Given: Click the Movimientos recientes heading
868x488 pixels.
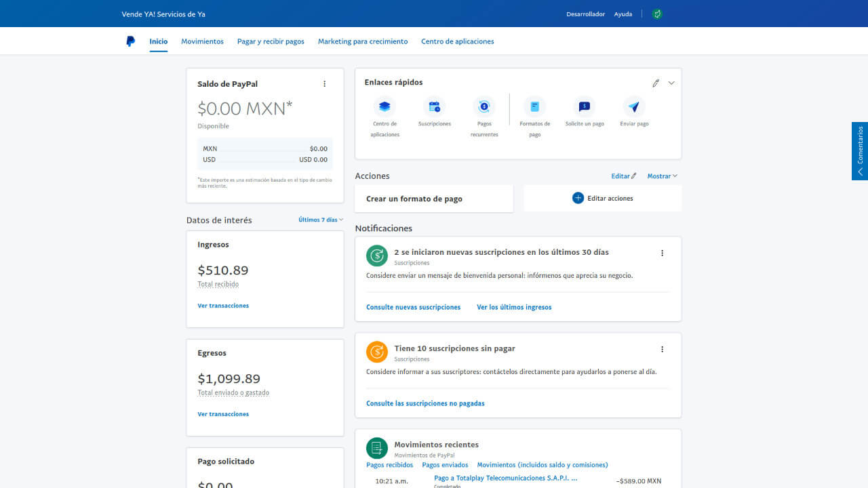Looking at the screenshot, I should [436, 445].
